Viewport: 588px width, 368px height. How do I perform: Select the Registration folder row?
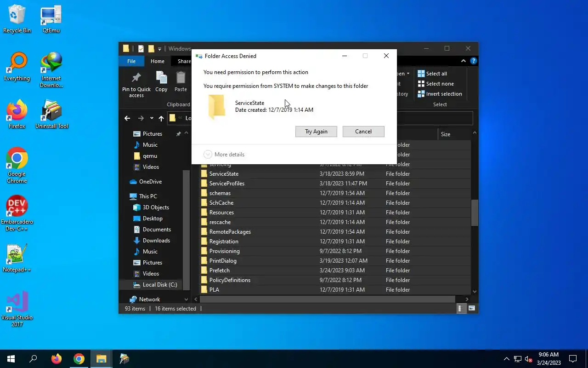pyautogui.click(x=335, y=241)
